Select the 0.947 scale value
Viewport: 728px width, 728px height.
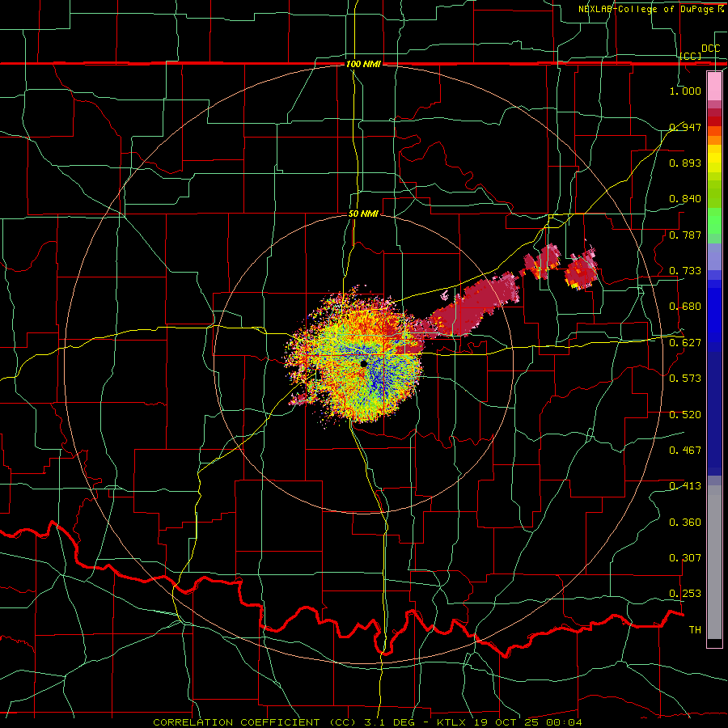pyautogui.click(x=685, y=127)
